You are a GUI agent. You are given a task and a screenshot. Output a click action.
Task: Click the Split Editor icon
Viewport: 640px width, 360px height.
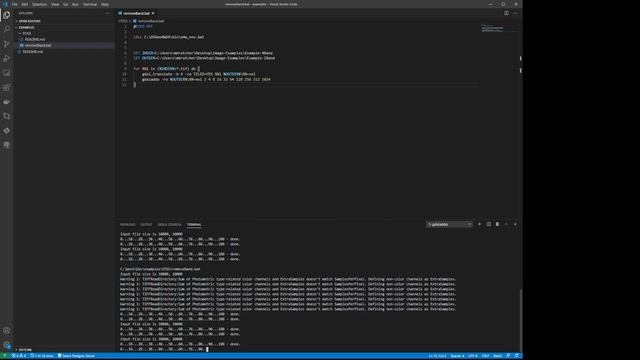506,13
